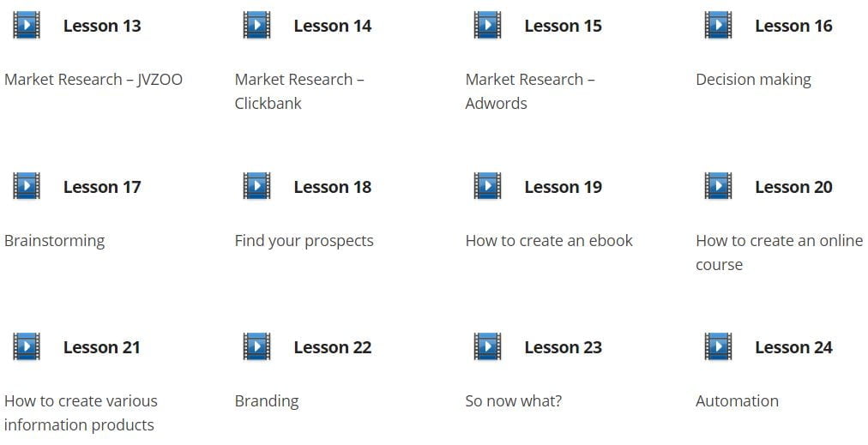868x445 pixels.
Task: Click the Lesson 24 title
Action: [x=794, y=347]
